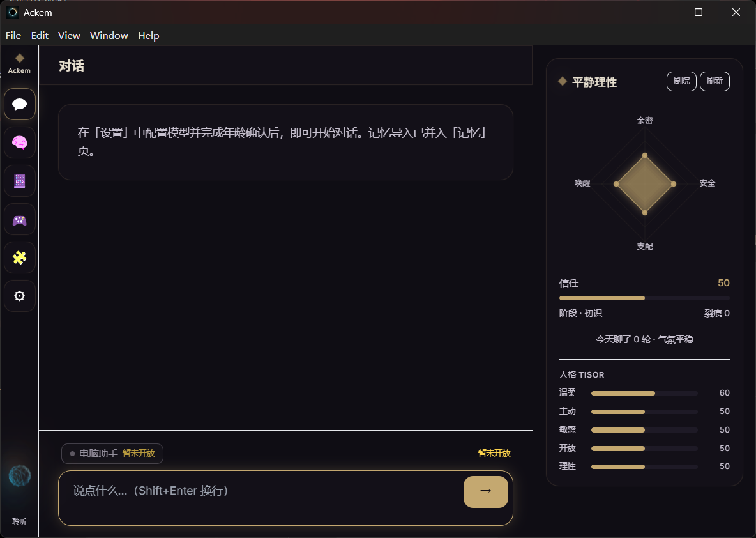Open the Help menu
This screenshot has width=756, height=538.
pos(149,35)
